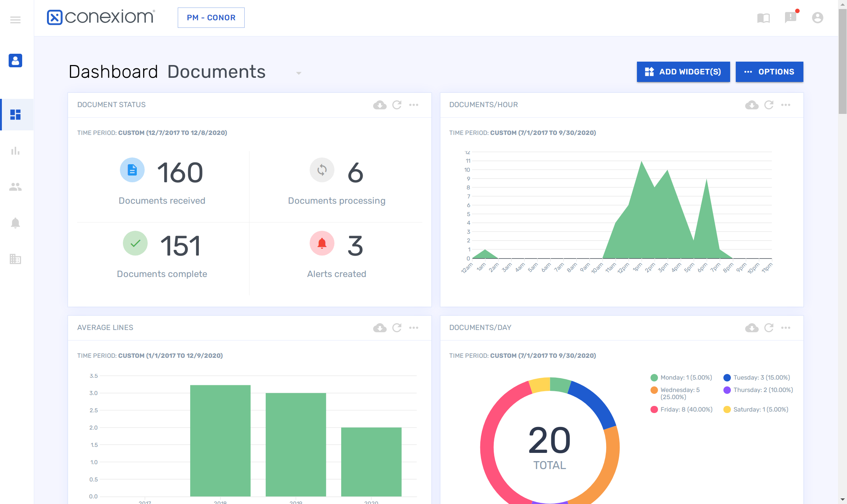Open the feedback notification icon with red dot
This screenshot has width=847, height=504.
[791, 17]
